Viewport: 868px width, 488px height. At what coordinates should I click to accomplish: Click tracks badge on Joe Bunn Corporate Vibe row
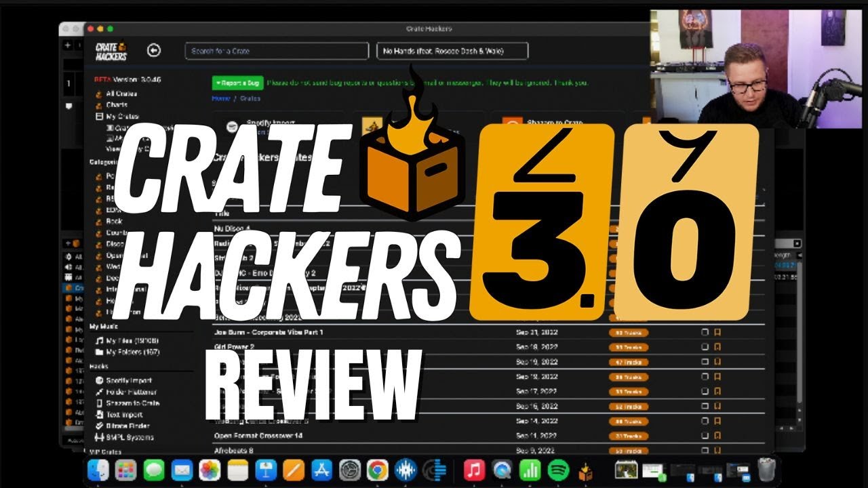pyautogui.click(x=629, y=333)
